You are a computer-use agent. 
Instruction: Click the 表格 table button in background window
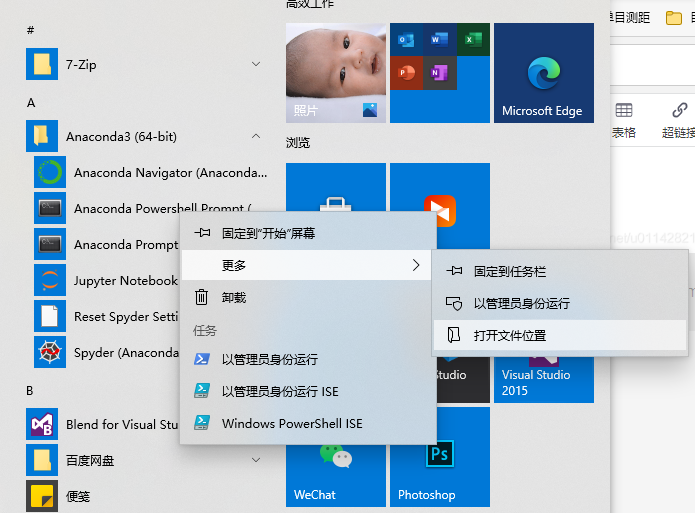point(624,121)
